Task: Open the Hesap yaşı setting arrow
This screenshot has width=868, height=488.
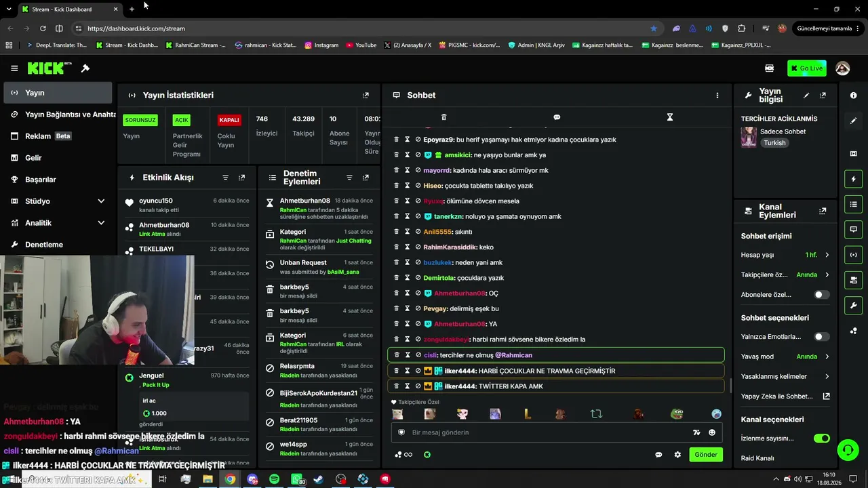Action: tap(827, 256)
